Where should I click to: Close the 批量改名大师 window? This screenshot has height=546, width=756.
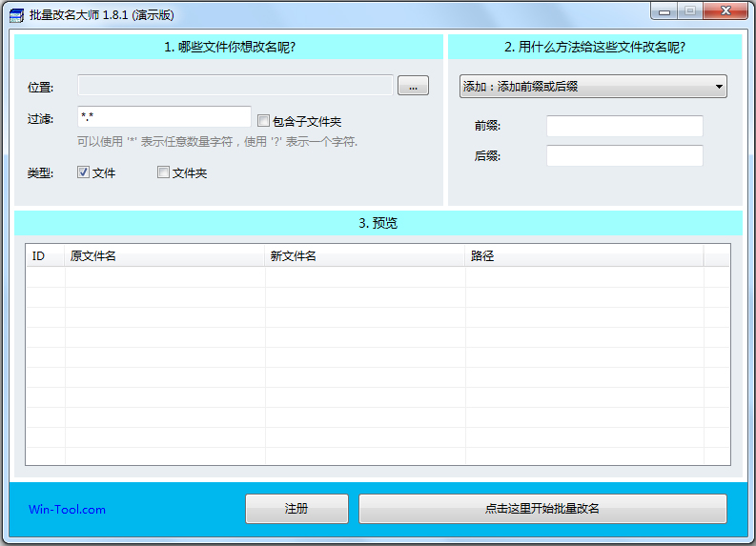pos(725,10)
